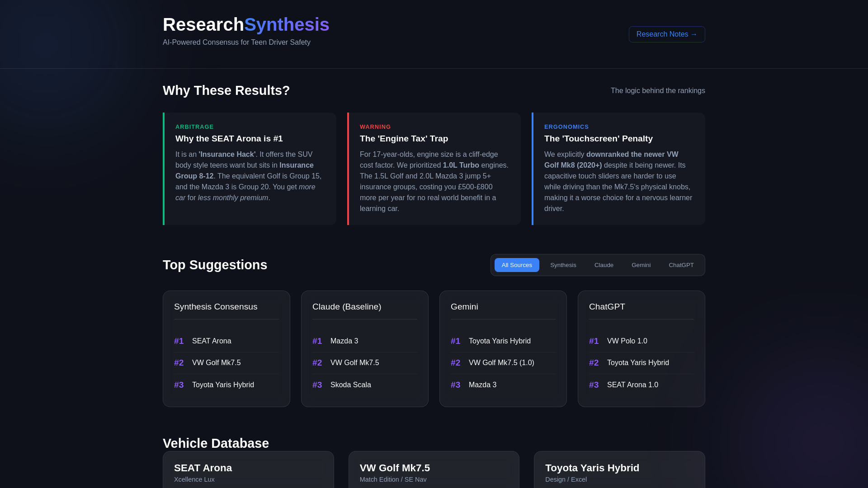Open the Research Notes link

click(x=667, y=34)
